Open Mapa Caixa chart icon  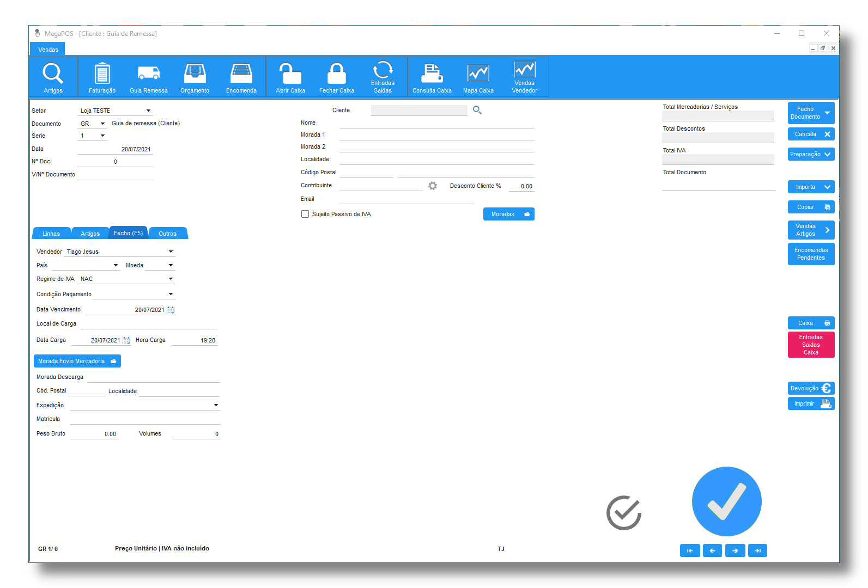tap(478, 73)
